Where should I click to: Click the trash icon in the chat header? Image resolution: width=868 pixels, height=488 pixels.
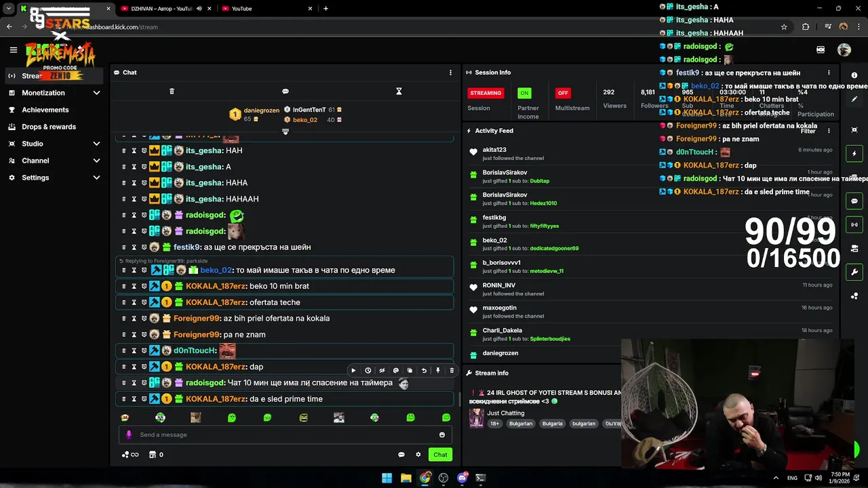[172, 91]
